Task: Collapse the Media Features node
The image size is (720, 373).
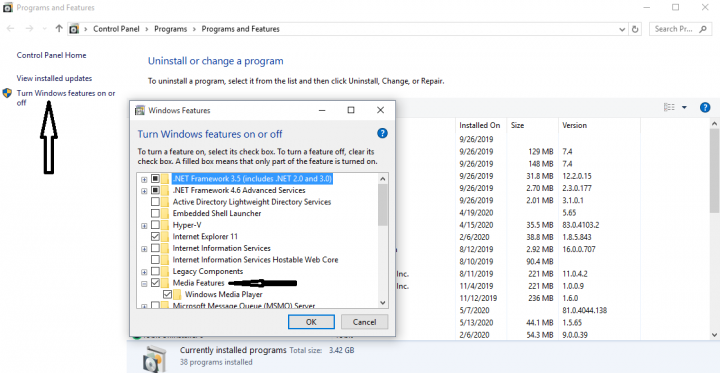Action: (144, 283)
